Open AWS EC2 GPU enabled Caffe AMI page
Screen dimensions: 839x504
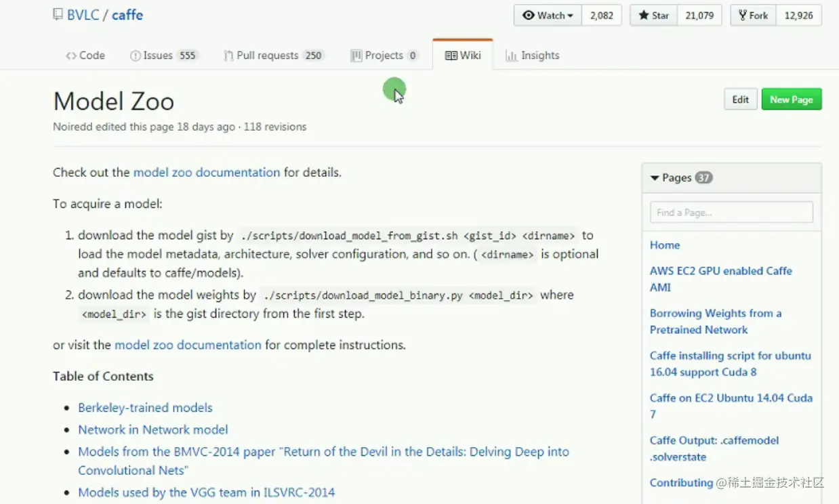(x=720, y=279)
